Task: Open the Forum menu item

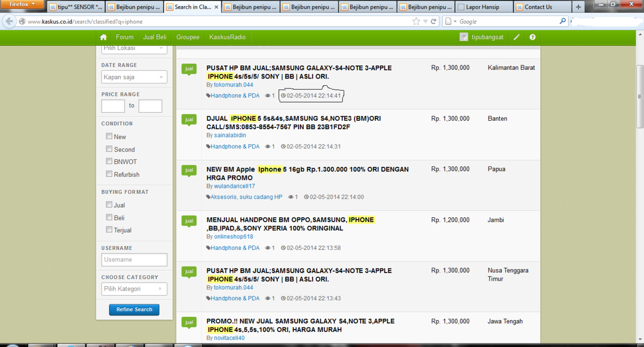Action: (x=125, y=37)
